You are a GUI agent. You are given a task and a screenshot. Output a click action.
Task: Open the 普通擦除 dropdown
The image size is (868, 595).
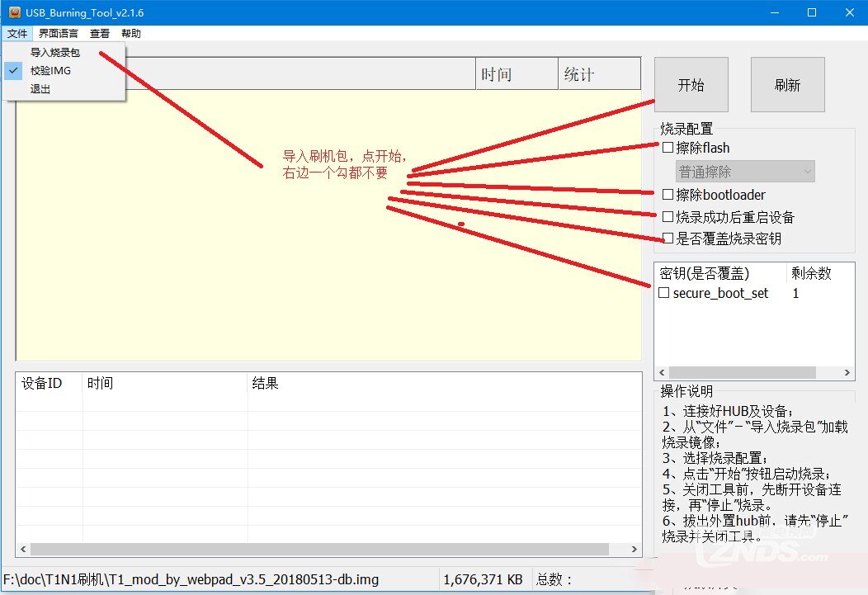pyautogui.click(x=744, y=172)
